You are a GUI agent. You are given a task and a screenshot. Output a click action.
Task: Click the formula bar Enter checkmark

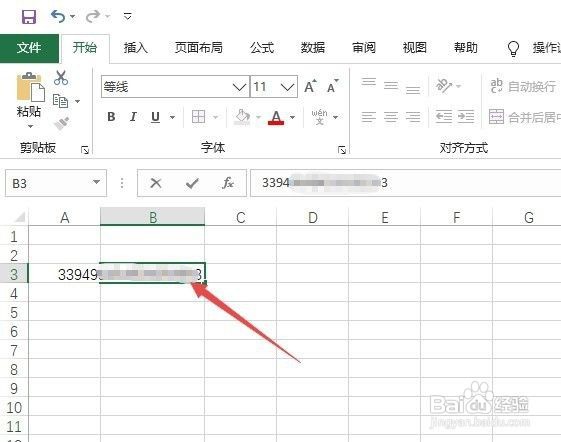click(x=192, y=184)
